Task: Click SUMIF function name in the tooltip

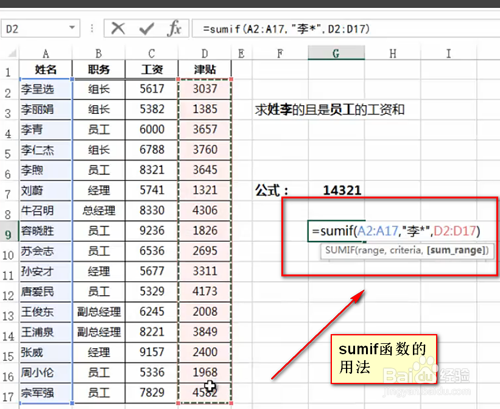Action: click(340, 250)
